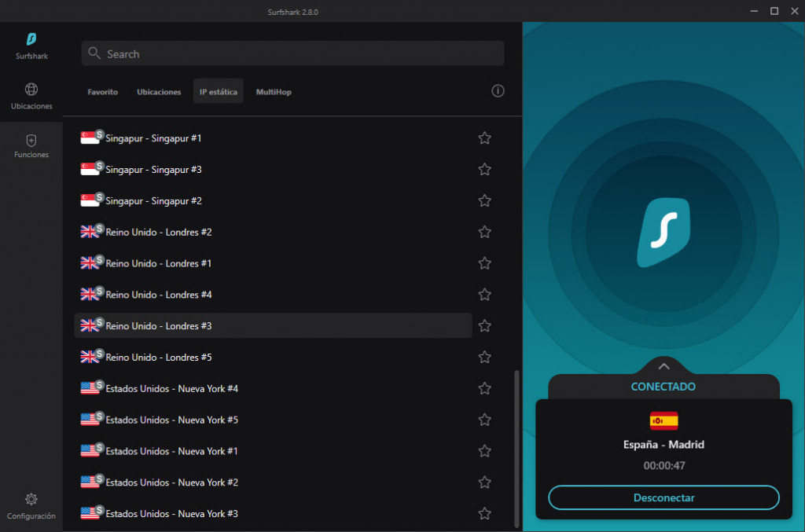Click the 00:00:47 connection timer
805x532 pixels.
663,466
